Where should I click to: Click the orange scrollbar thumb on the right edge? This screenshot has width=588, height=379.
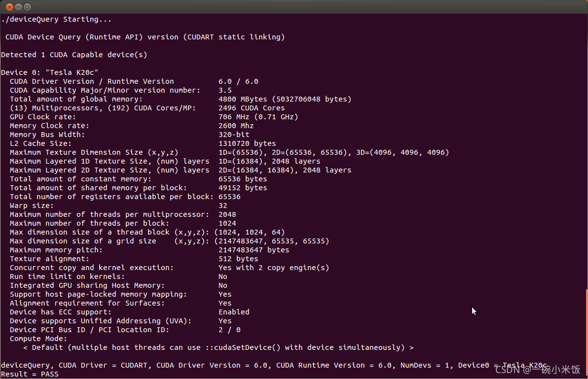pyautogui.click(x=587, y=333)
